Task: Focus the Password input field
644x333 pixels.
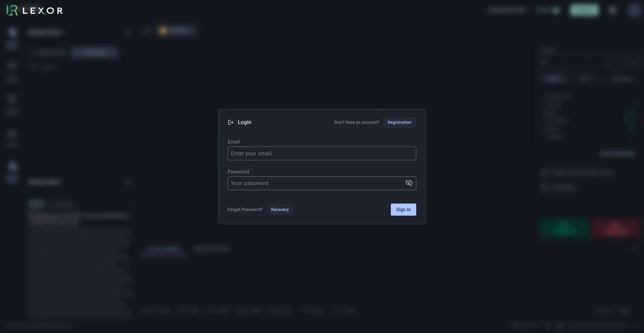Action: point(322,183)
